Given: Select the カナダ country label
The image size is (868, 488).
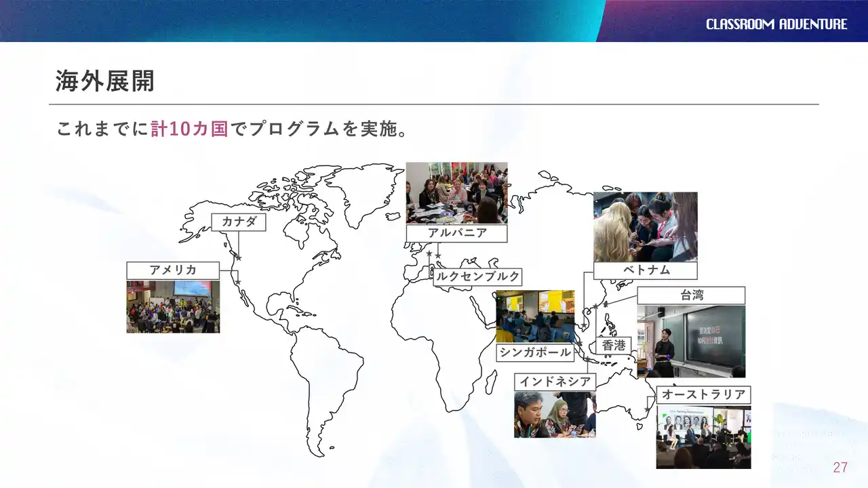Looking at the screenshot, I should point(238,222).
